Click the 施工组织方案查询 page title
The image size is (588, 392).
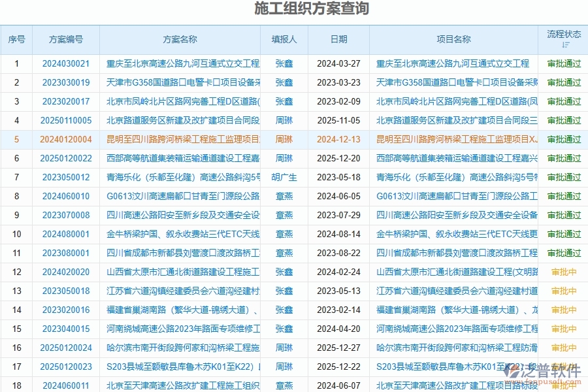pos(293,9)
